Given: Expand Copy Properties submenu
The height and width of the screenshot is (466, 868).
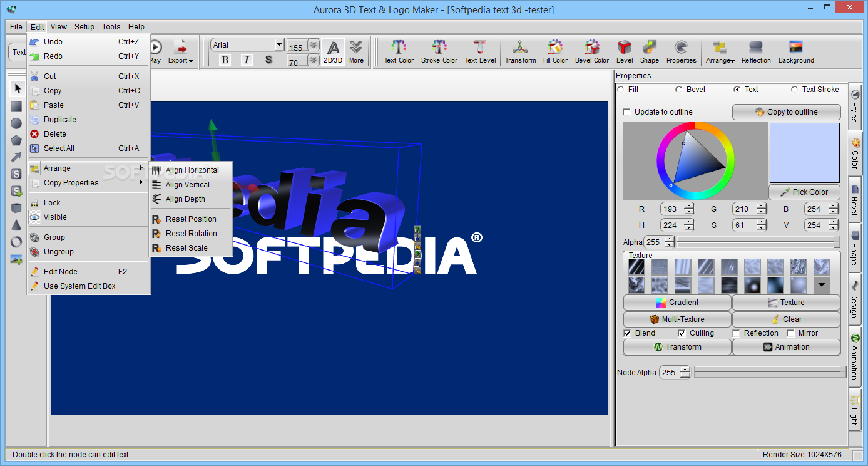Looking at the screenshot, I should click(88, 183).
